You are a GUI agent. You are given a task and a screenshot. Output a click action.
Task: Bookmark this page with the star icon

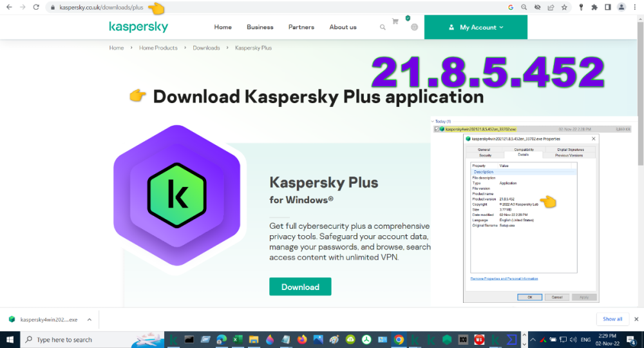(564, 7)
